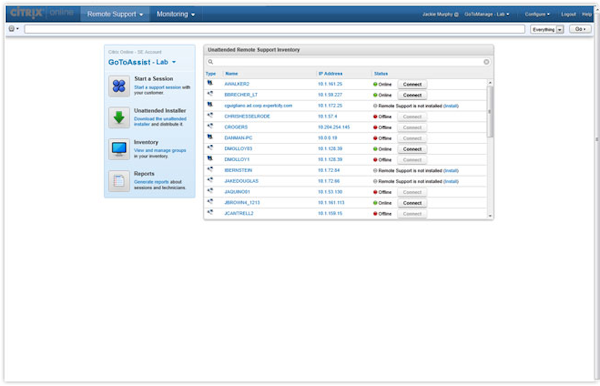
Task: Click the inventory list scrollbar up arrow
Action: point(490,83)
